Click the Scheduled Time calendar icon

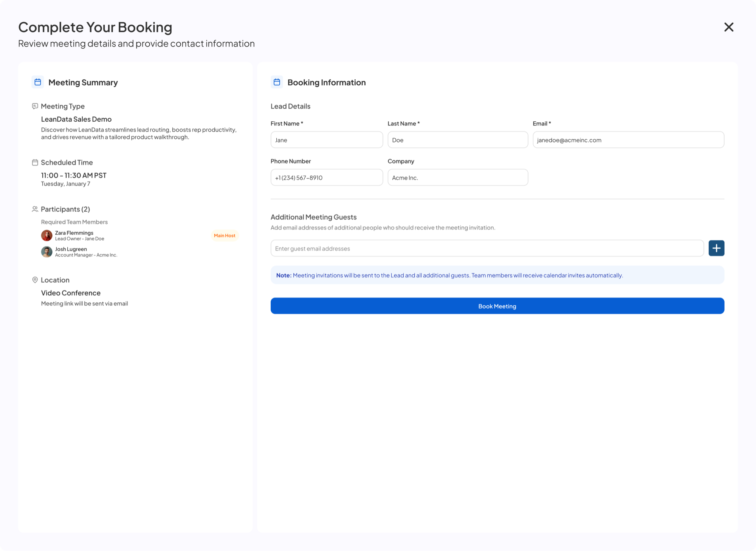point(35,163)
